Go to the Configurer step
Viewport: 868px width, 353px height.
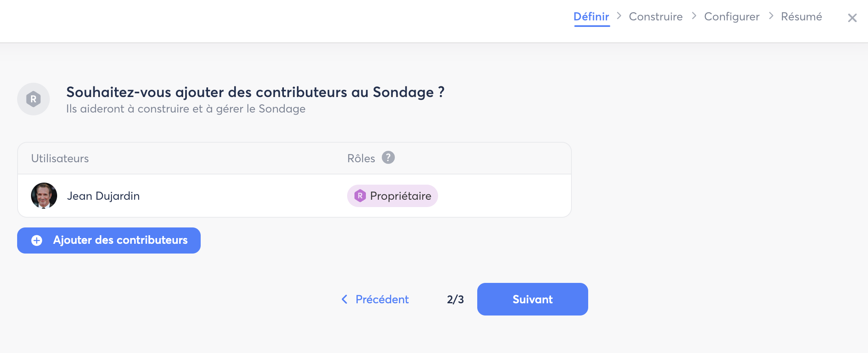pos(732,17)
